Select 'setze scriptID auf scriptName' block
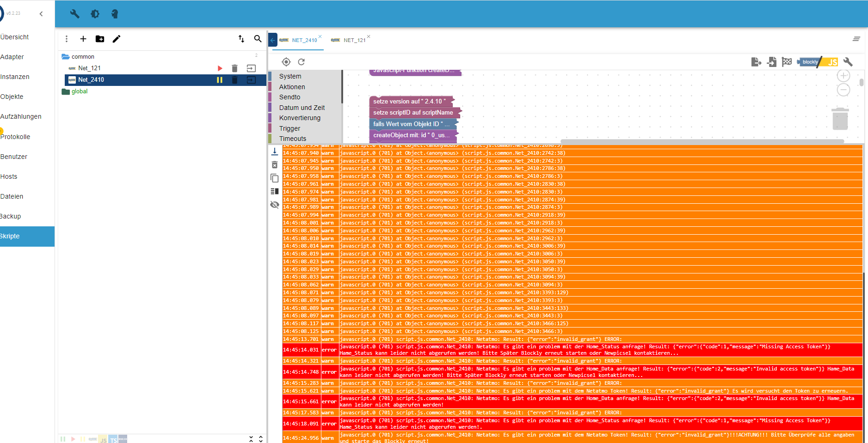The width and height of the screenshot is (868, 443). coord(415,112)
